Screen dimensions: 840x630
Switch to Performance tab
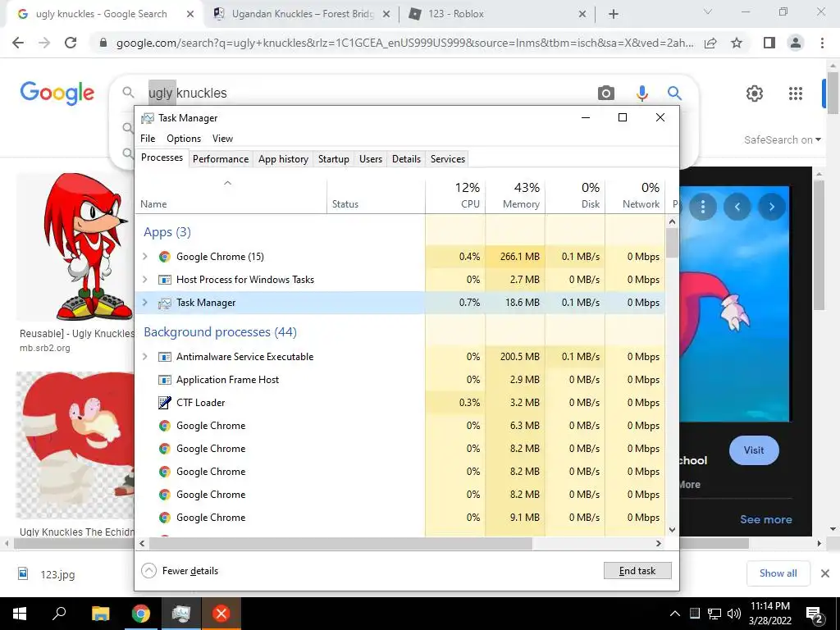[x=221, y=159]
